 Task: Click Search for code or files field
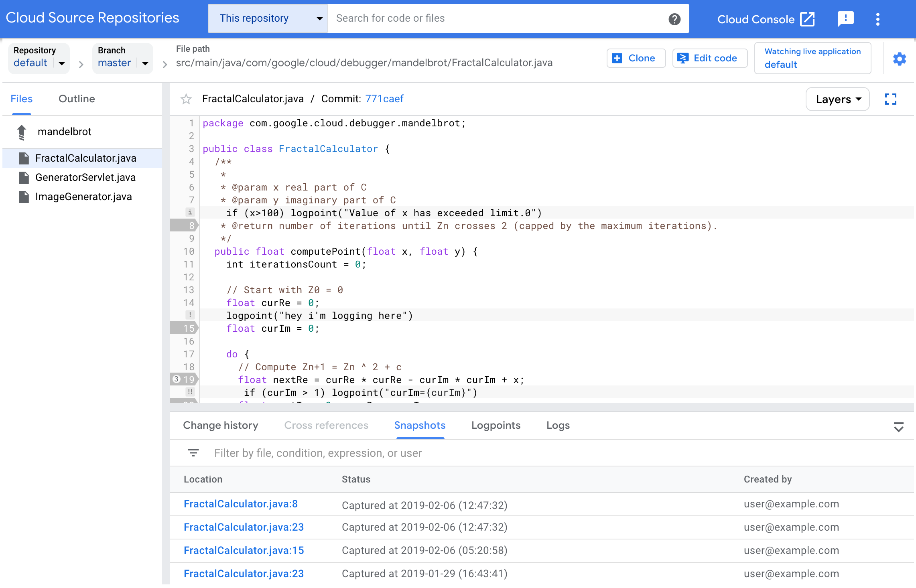pyautogui.click(x=498, y=18)
